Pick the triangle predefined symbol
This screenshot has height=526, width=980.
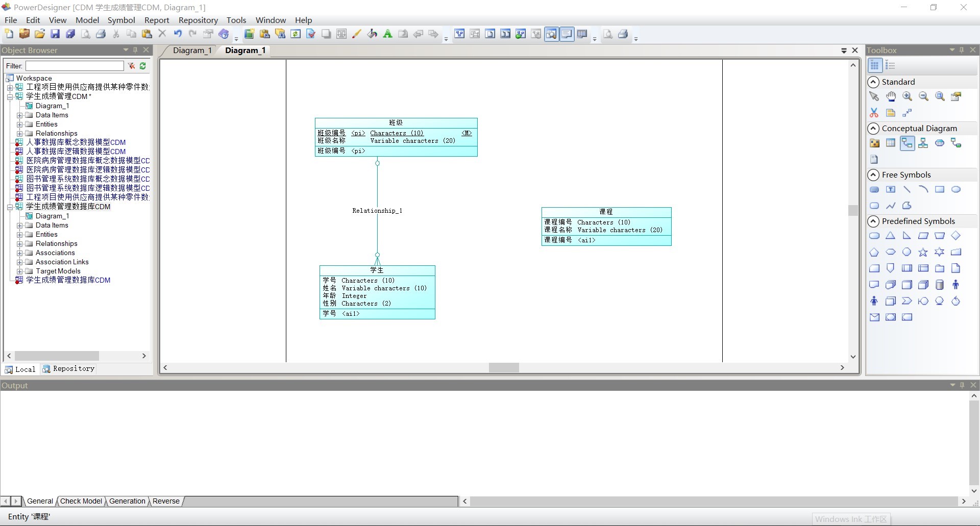point(891,236)
